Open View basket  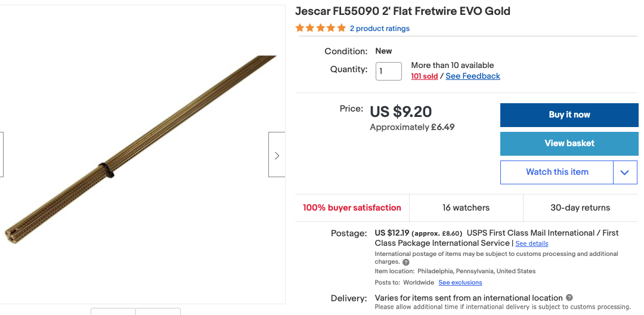coord(569,143)
